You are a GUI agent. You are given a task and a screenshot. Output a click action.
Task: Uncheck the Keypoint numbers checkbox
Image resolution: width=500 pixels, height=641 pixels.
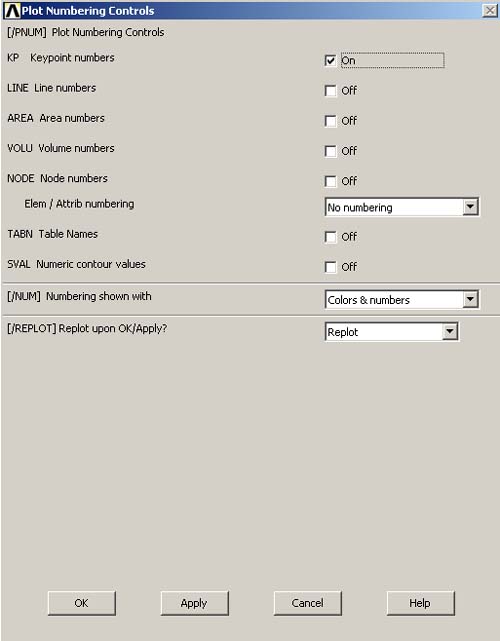click(330, 61)
